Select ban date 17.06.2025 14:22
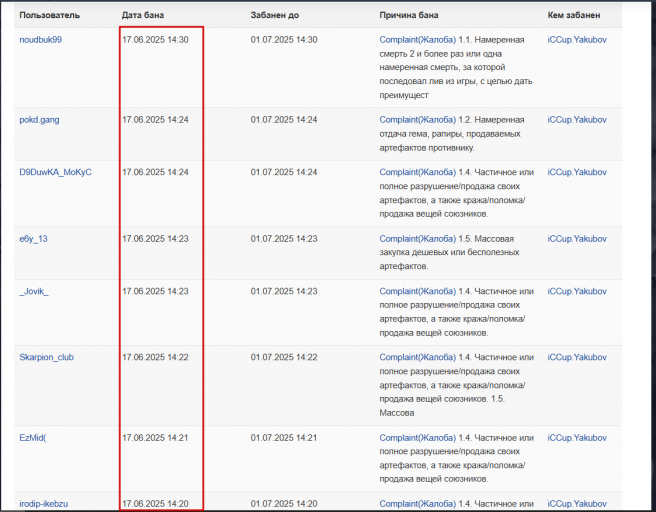Viewport: 656px width, 512px height. 155,357
